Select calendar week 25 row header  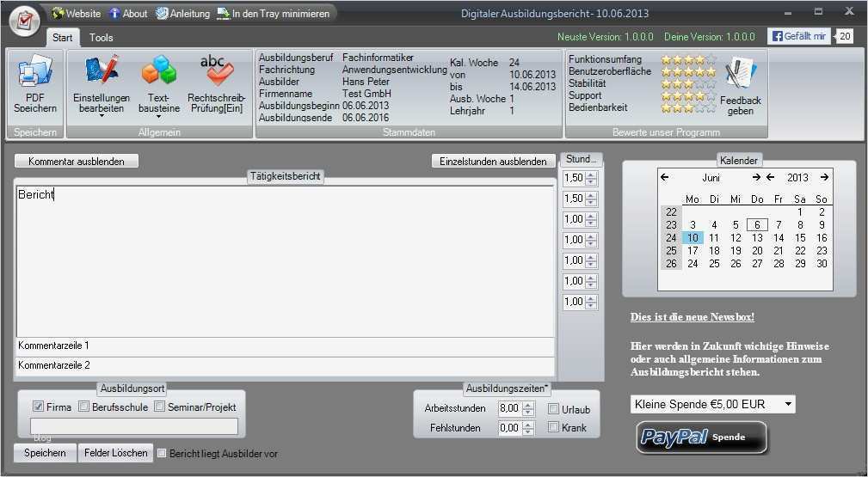(672, 251)
